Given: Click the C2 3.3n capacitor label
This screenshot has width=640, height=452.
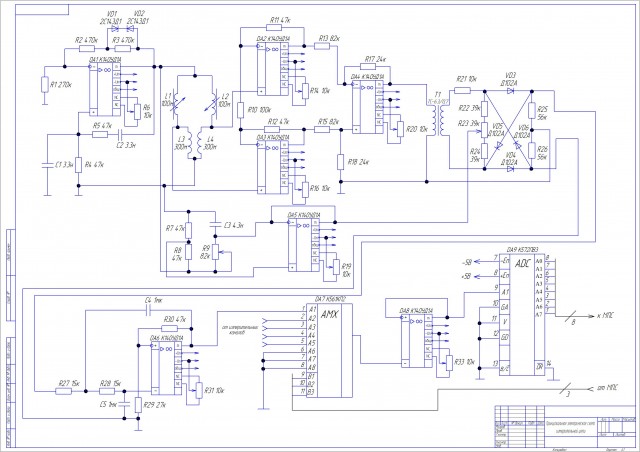Looking at the screenshot, I should coord(126,145).
